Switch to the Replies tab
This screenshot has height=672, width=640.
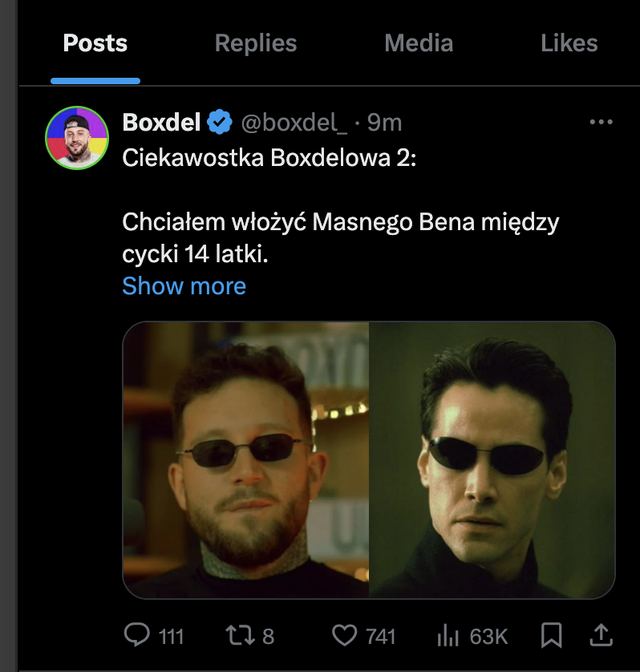click(x=256, y=43)
